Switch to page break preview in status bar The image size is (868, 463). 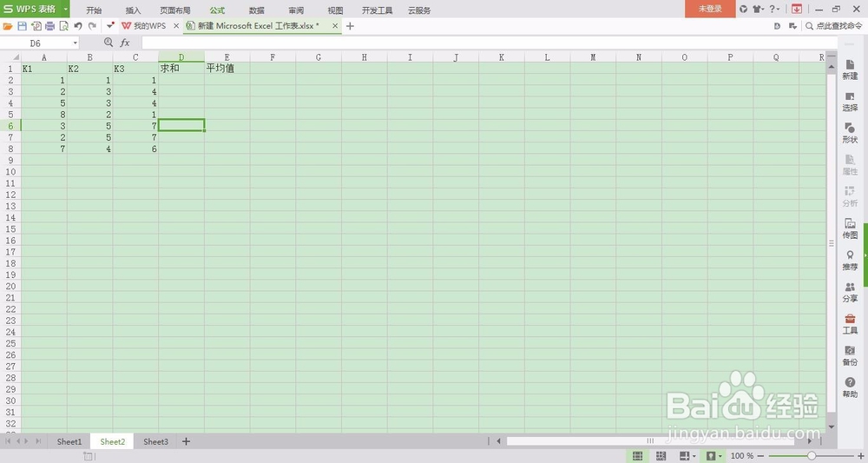click(661, 456)
